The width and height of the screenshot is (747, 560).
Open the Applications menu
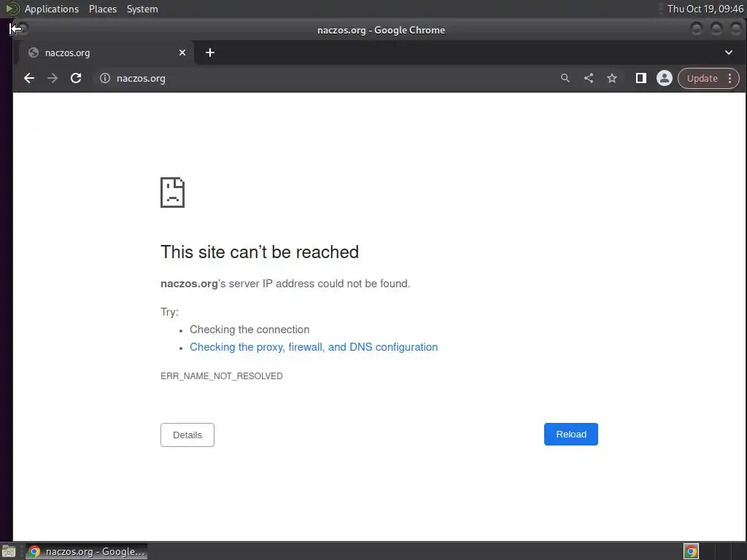(52, 9)
